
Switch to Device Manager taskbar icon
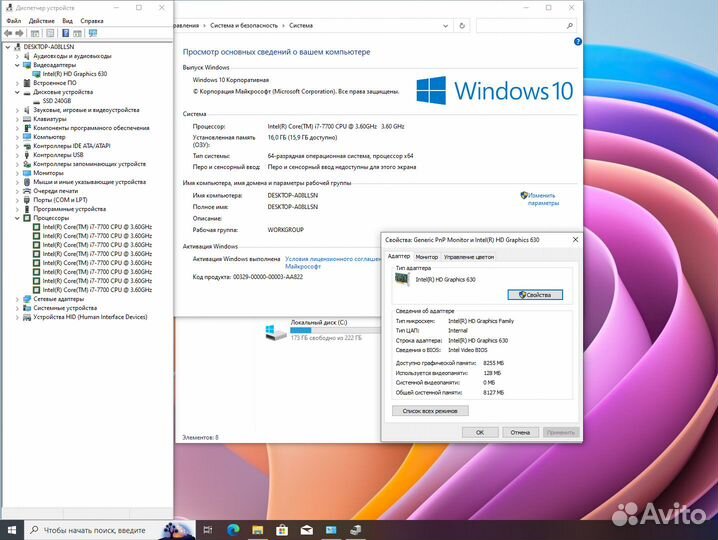[355, 530]
